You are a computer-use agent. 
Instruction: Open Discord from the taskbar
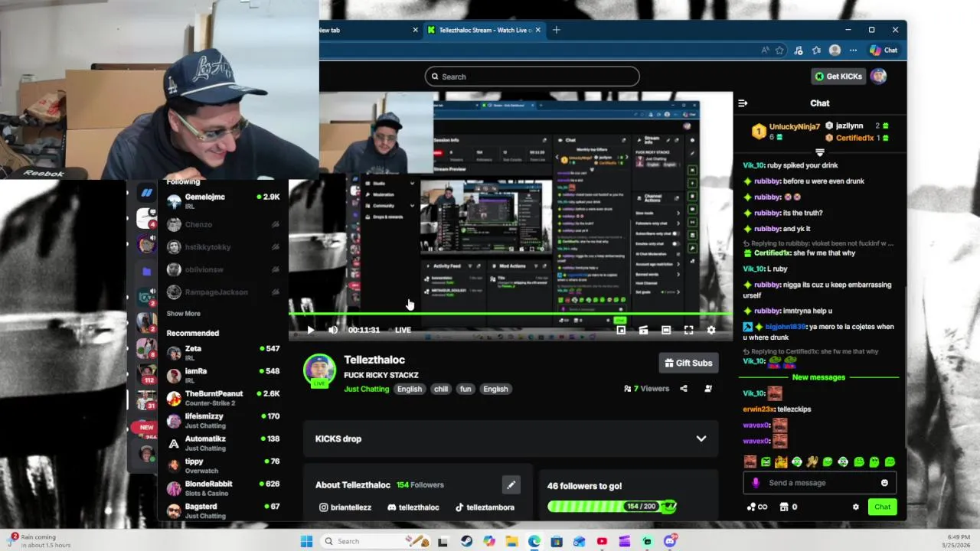point(670,541)
